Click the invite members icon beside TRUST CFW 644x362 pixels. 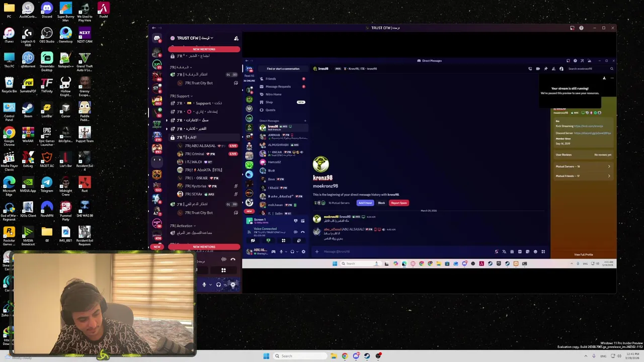236,38
